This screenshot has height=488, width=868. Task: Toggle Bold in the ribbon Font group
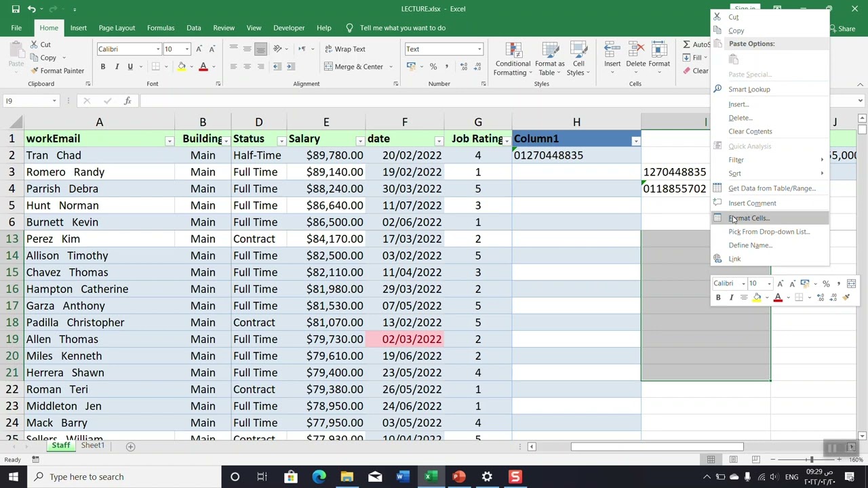[x=103, y=66]
